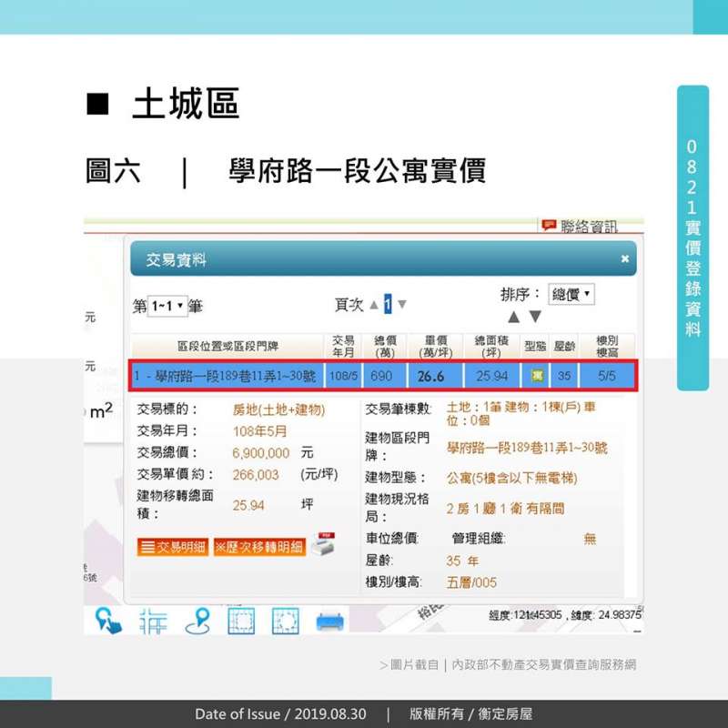Click the 108年5月 transaction date value
This screenshot has width=728, height=728.
(259, 431)
